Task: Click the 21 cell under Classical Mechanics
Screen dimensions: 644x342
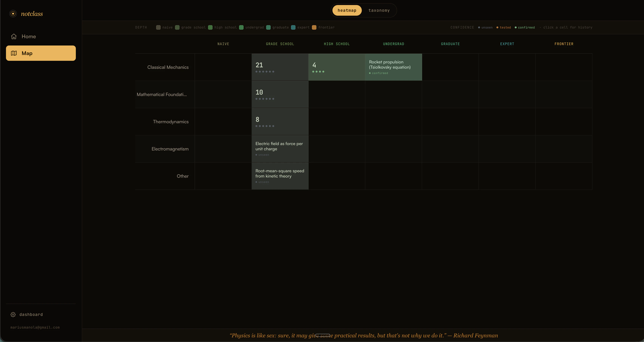Action: coord(280,67)
